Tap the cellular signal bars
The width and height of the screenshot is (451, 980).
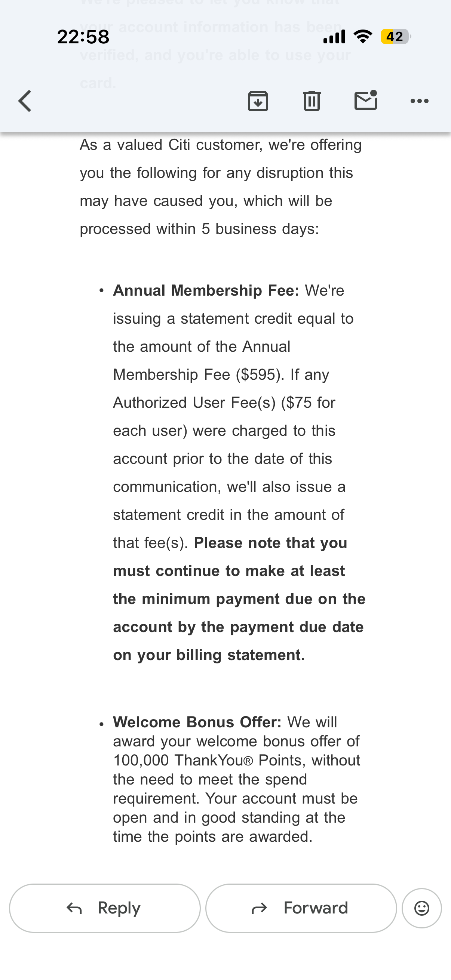point(334,37)
